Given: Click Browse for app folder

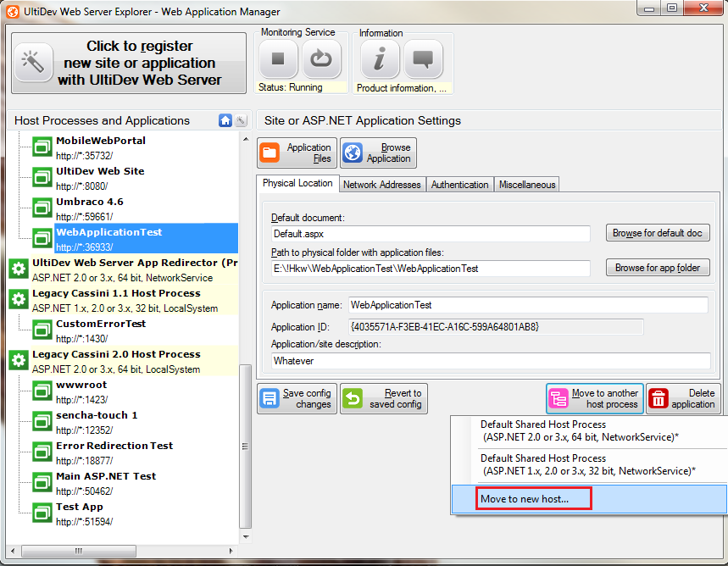Looking at the screenshot, I should [x=658, y=268].
